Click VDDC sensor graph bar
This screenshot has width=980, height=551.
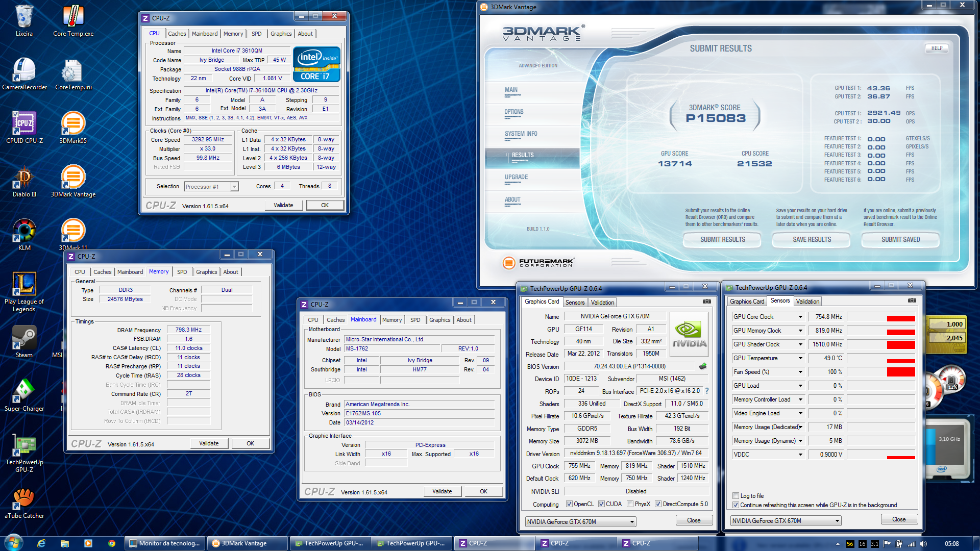coord(901,458)
